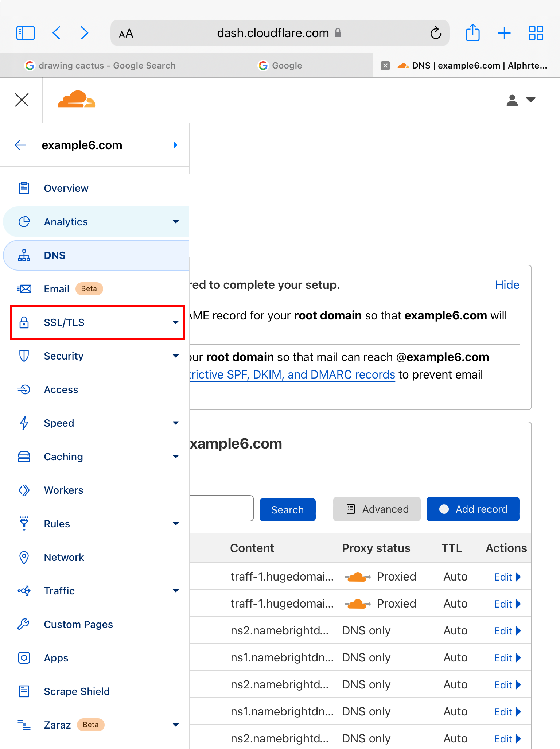The height and width of the screenshot is (749, 560).
Task: Edit the first ns1.namebrightdn... DNS record
Action: 507,658
